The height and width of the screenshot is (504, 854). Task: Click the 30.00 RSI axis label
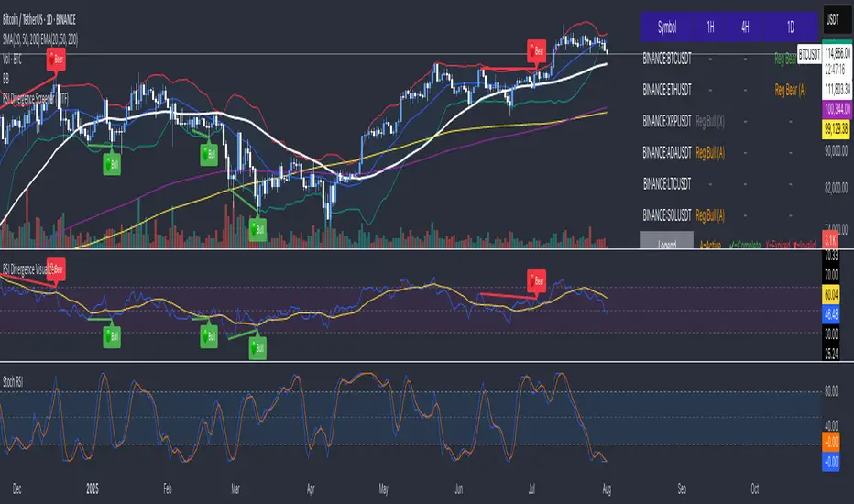[x=831, y=334]
